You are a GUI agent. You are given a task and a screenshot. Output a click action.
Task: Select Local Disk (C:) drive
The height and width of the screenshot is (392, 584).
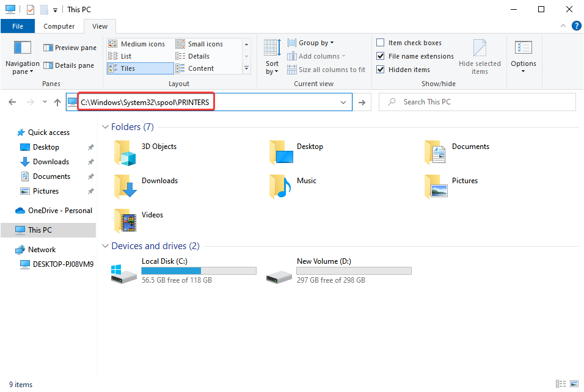click(184, 271)
